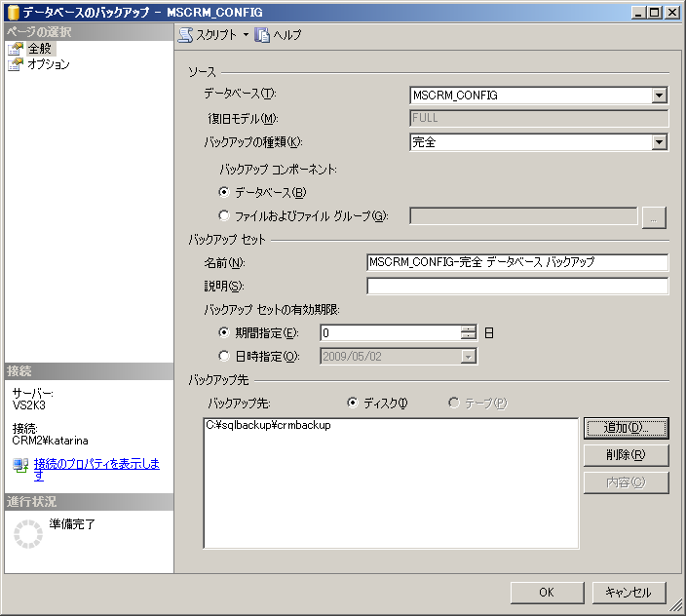Open the 全般 page
686x616 pixels.
tap(40, 49)
